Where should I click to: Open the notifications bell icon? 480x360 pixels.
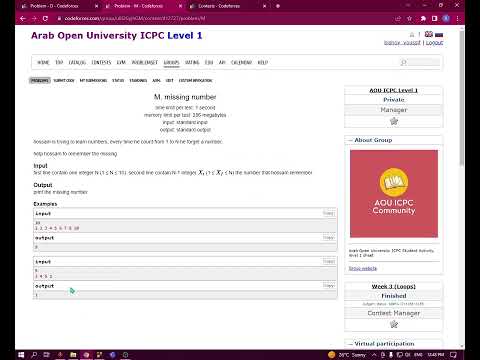click(412, 34)
